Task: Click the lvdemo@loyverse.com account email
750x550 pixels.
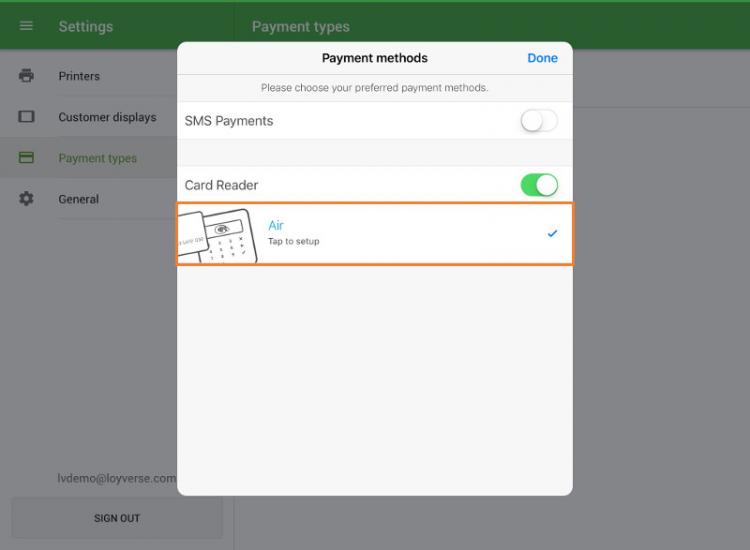Action: tap(117, 479)
